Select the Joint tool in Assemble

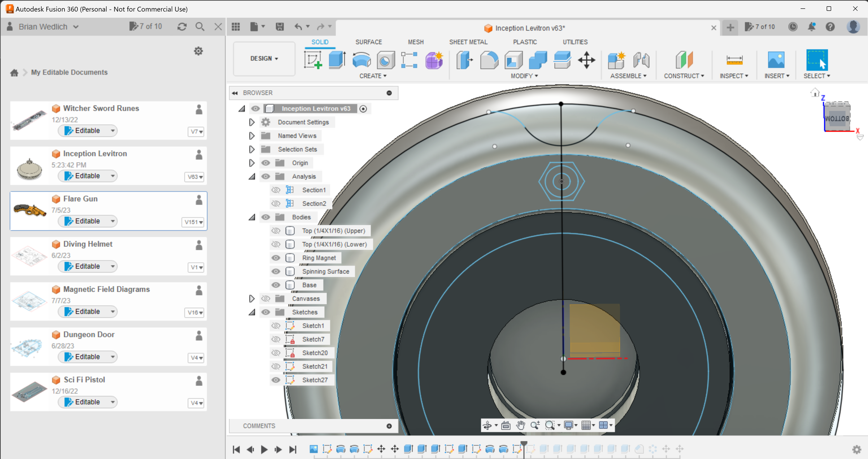click(641, 60)
